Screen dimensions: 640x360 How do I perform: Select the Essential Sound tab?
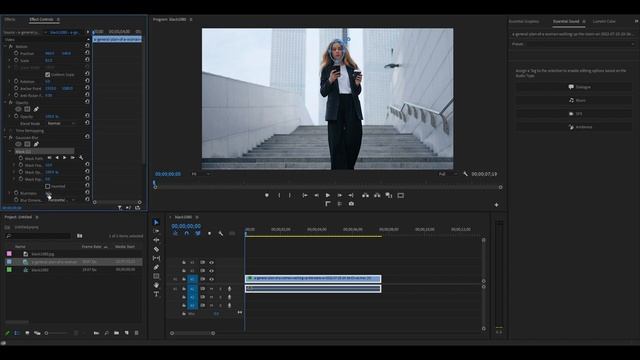pos(566,21)
